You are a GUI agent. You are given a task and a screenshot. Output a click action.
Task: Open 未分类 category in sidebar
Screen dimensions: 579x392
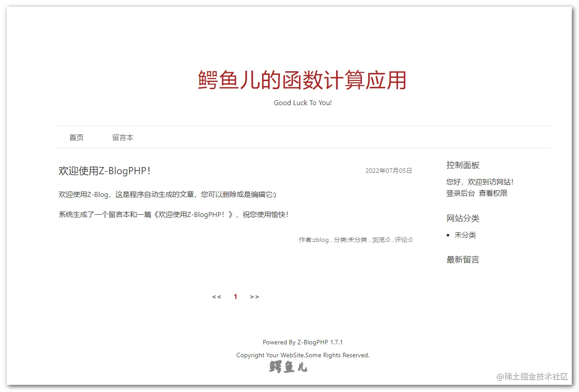pos(465,235)
